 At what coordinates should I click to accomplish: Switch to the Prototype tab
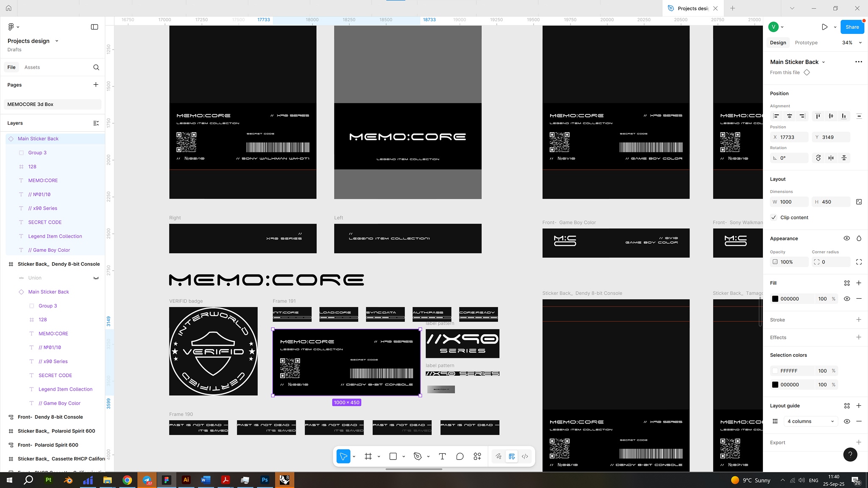tap(806, 42)
